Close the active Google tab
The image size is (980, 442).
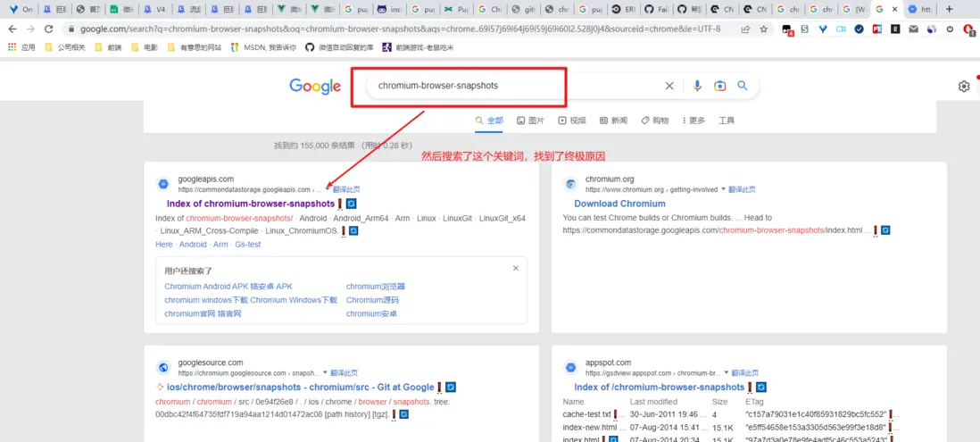pos(895,10)
